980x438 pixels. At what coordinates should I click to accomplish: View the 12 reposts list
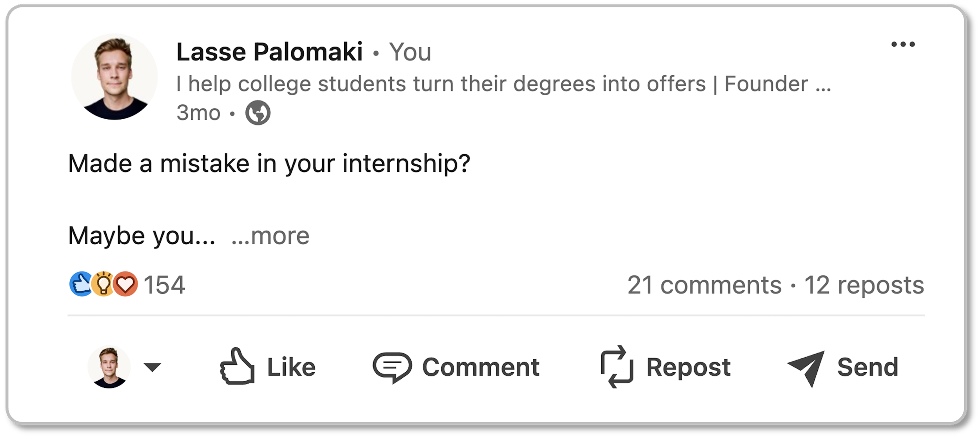coord(864,285)
